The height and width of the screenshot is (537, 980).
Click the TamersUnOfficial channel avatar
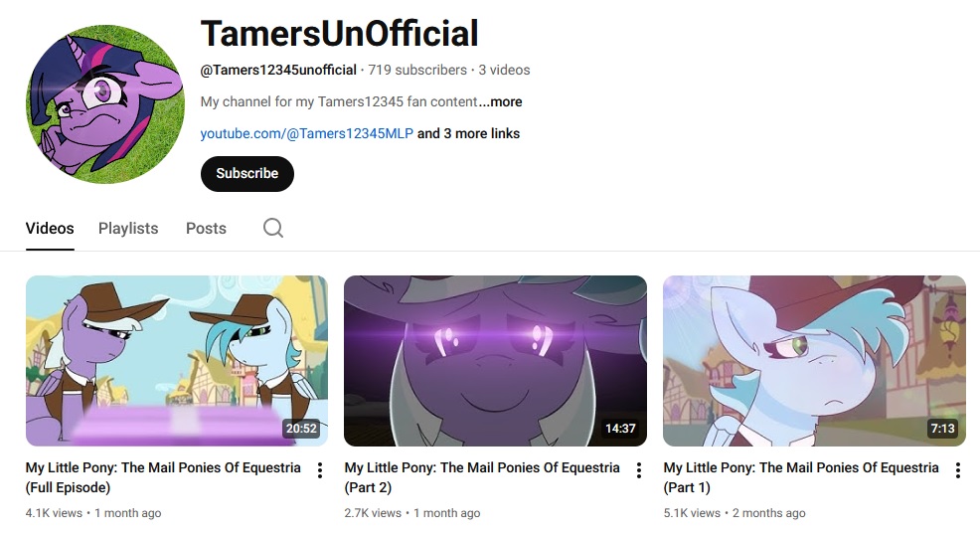105,104
